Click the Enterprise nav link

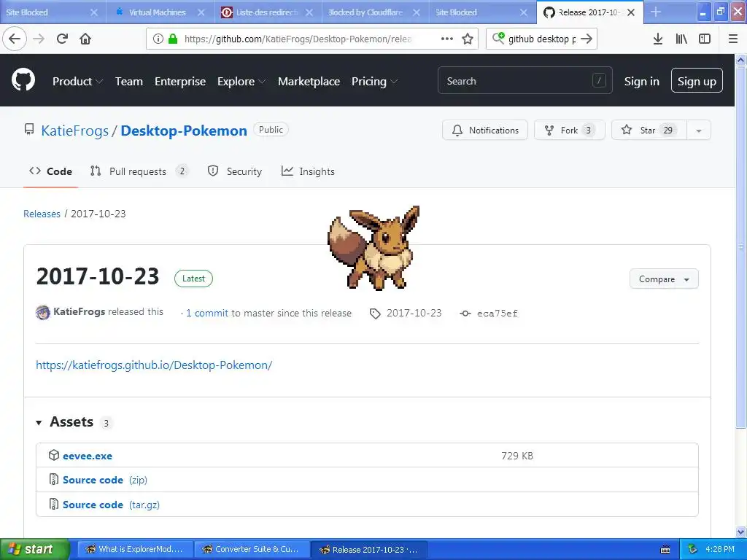[180, 82]
